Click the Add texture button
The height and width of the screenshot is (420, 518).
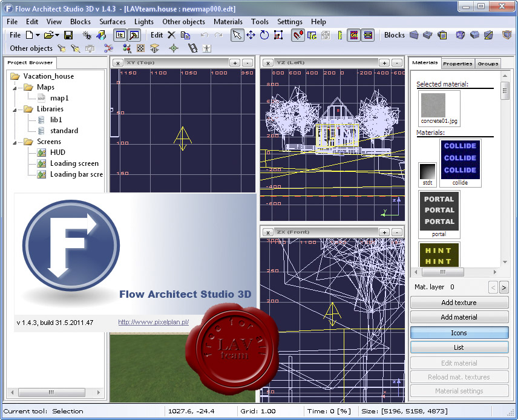[459, 303]
